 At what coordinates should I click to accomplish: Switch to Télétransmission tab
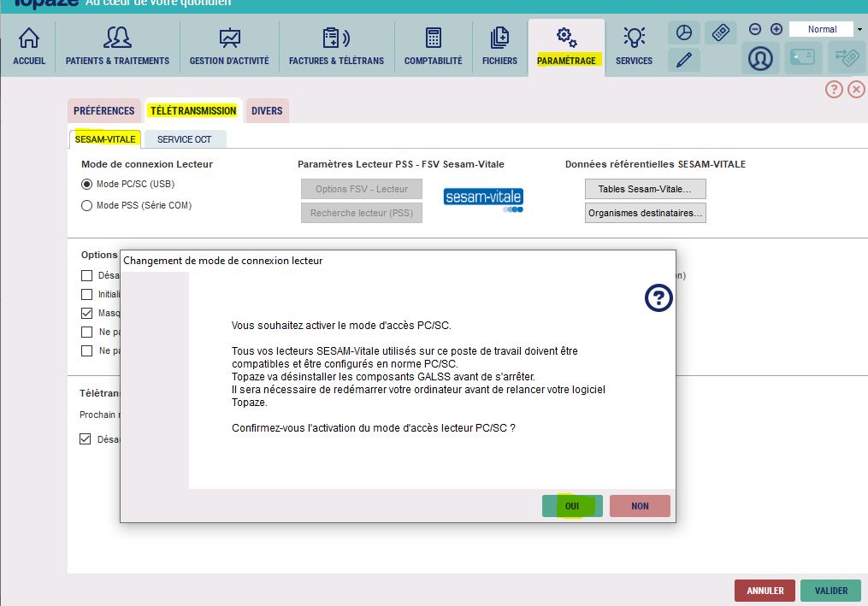[x=193, y=110]
